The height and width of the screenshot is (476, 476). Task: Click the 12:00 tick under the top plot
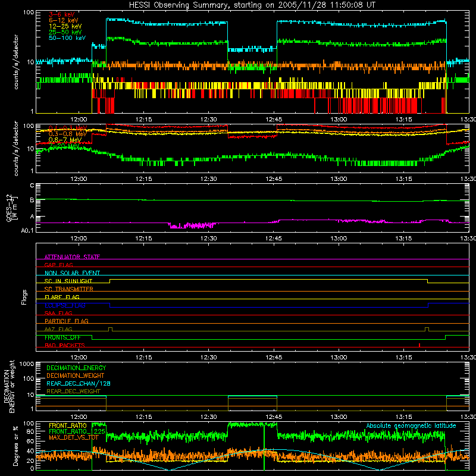click(x=79, y=120)
